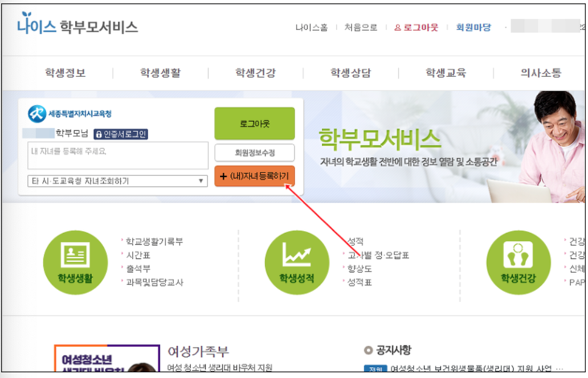This screenshot has height=378, width=588.
Task: Open the 학생생활 green circle icon
Action: [75, 262]
